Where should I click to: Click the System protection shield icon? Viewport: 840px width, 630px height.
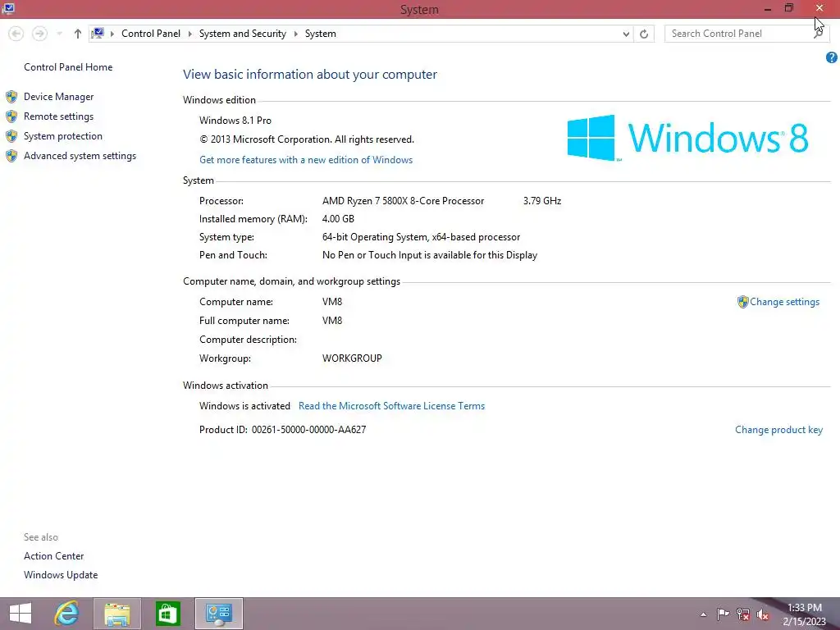[11, 136]
